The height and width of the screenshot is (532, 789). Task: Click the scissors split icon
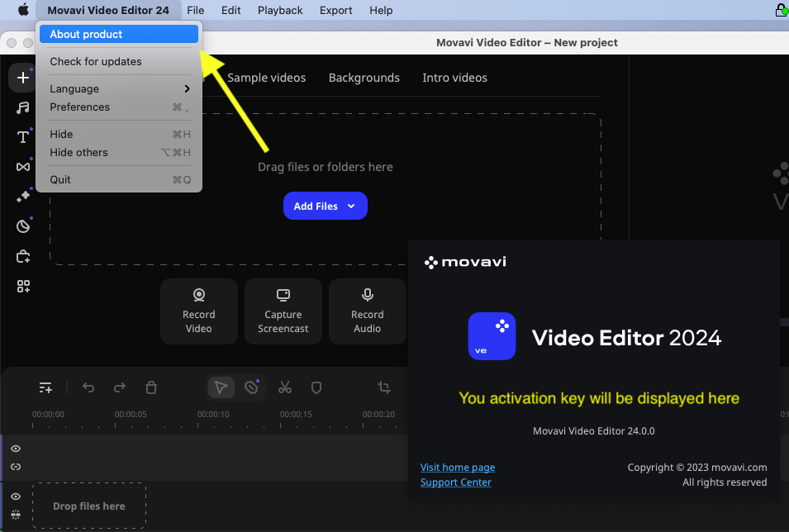click(285, 387)
